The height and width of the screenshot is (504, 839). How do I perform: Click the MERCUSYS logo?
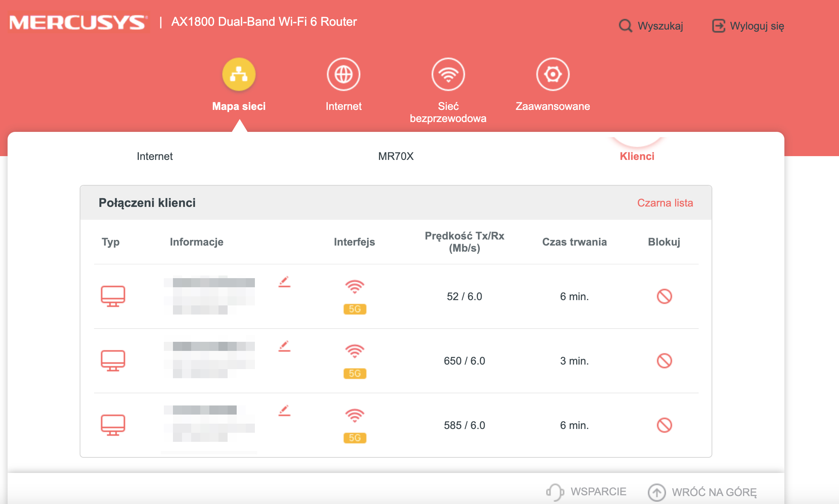(77, 22)
